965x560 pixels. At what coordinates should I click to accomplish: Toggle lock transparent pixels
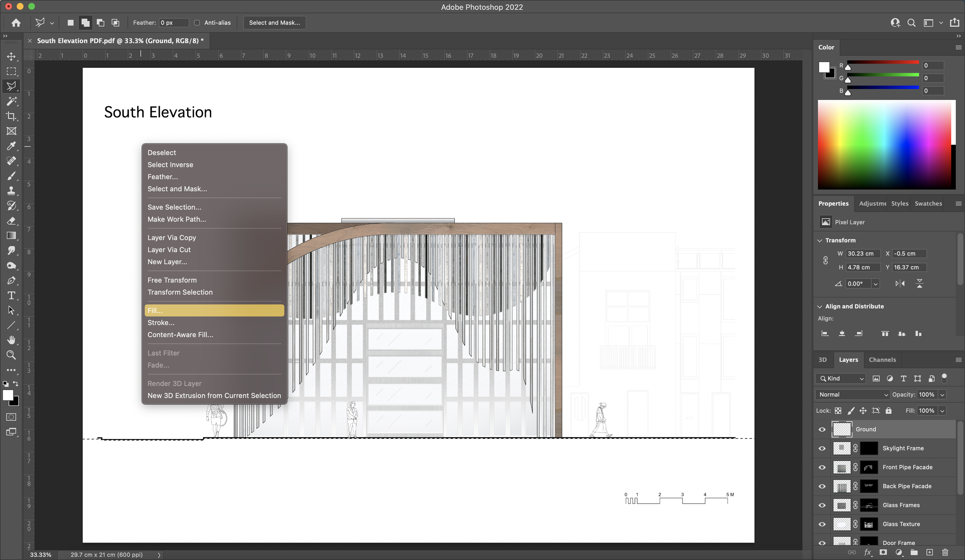[x=838, y=411]
